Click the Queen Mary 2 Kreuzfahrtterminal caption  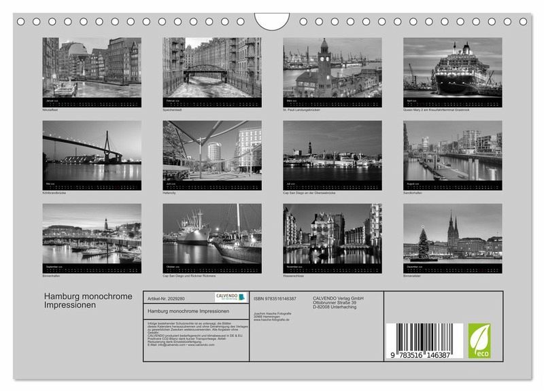[x=436, y=110]
